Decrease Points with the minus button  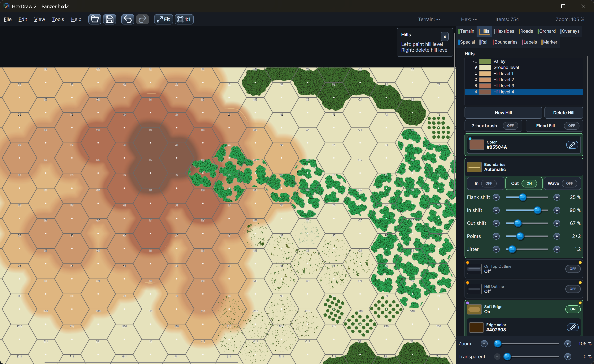(x=496, y=236)
